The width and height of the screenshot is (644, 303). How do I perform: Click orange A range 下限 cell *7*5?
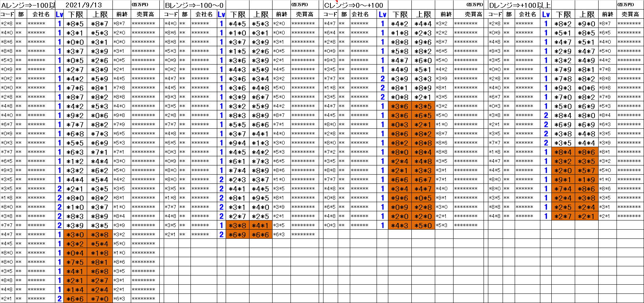point(75,262)
